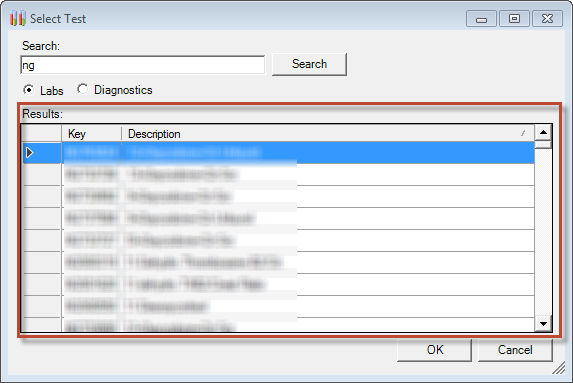Minimize the Select Test window
The height and width of the screenshot is (383, 573).
481,19
